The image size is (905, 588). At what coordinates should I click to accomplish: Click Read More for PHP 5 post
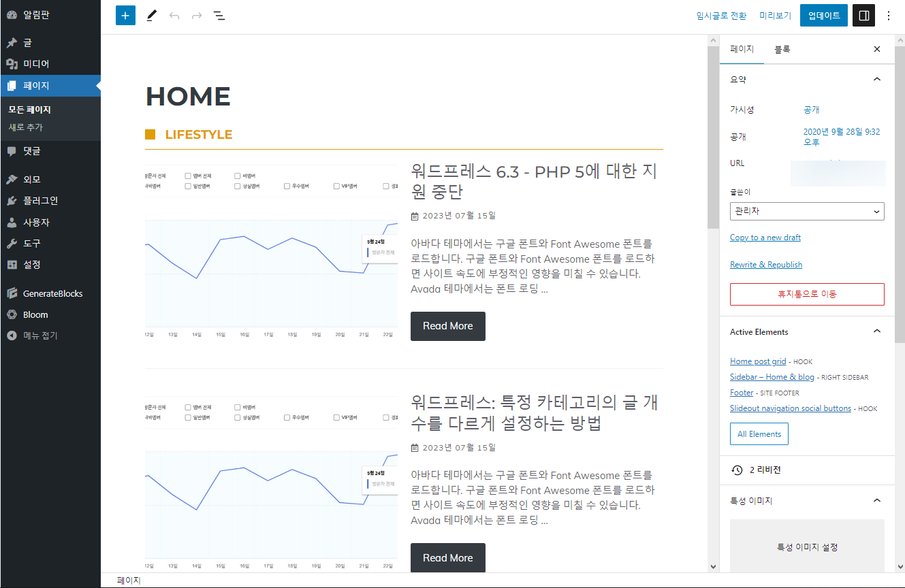448,326
